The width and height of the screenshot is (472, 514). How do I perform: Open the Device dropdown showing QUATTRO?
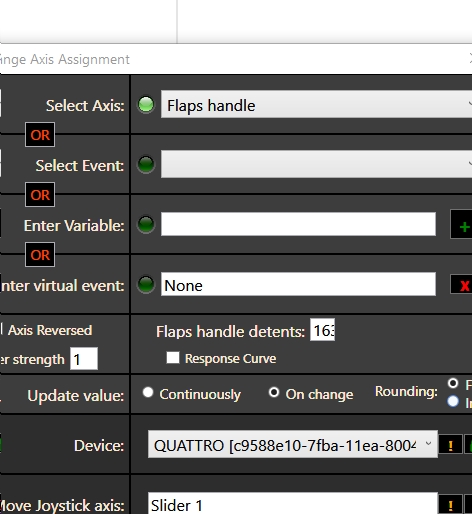point(293,444)
